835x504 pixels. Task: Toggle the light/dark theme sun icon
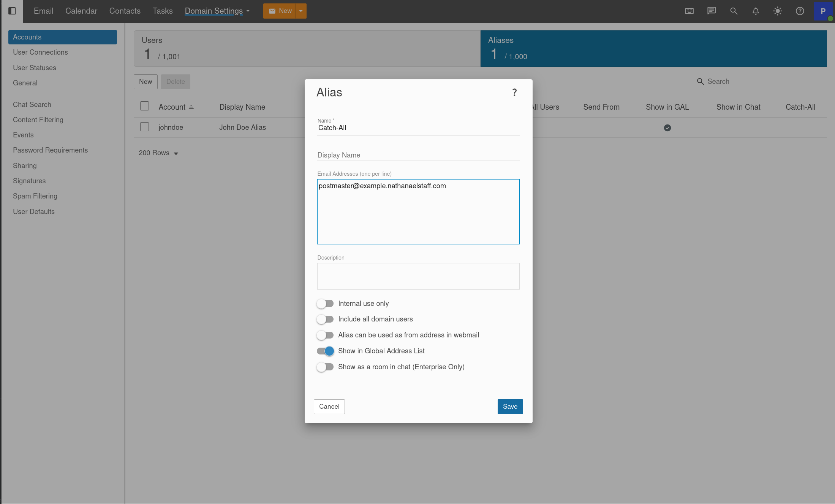point(778,11)
